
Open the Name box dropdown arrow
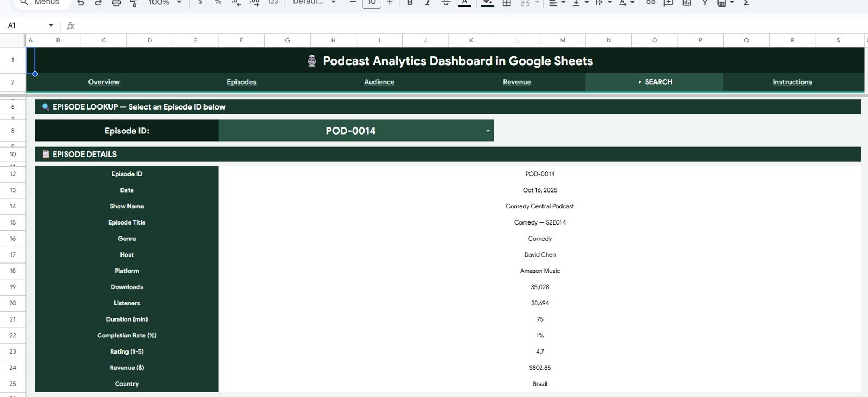point(51,25)
